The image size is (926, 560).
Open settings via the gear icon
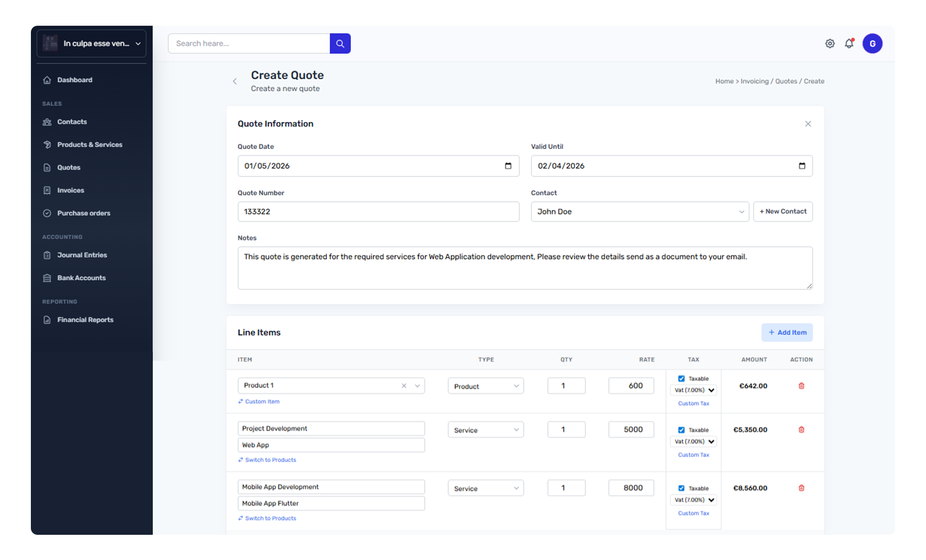pyautogui.click(x=830, y=44)
